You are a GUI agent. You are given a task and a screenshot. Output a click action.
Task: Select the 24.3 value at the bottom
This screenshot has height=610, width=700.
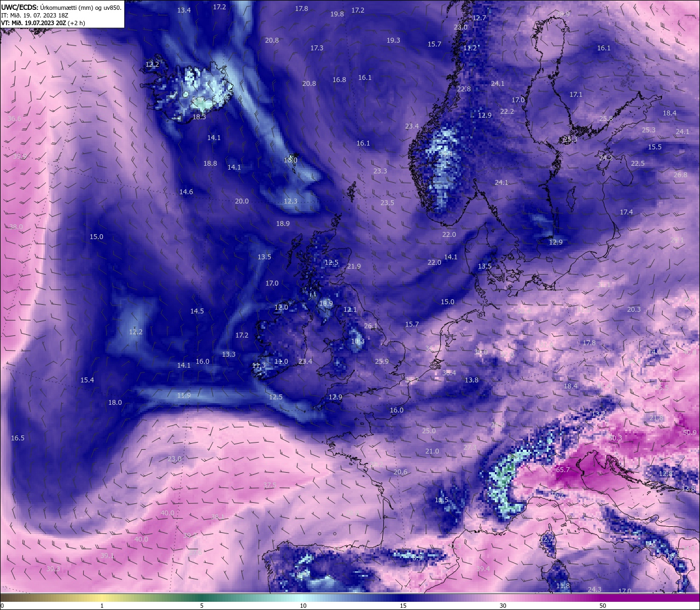(594, 590)
